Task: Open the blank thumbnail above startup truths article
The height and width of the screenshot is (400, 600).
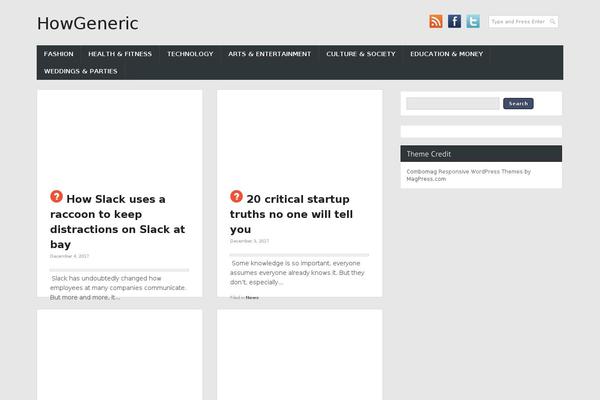Action: click(300, 138)
